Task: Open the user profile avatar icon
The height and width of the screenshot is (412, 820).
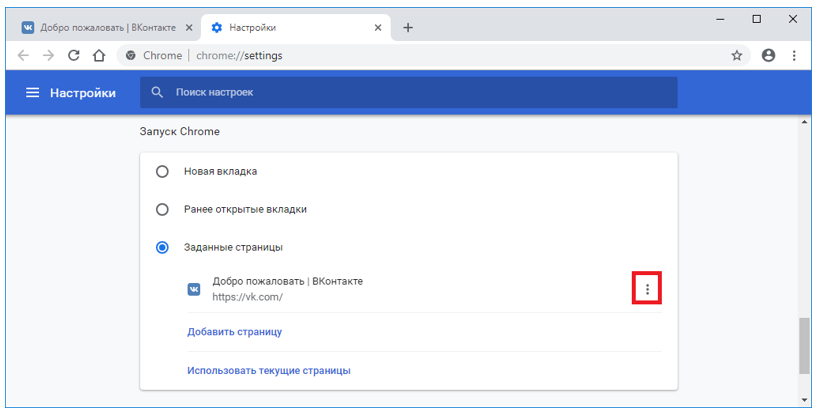Action: tap(768, 55)
